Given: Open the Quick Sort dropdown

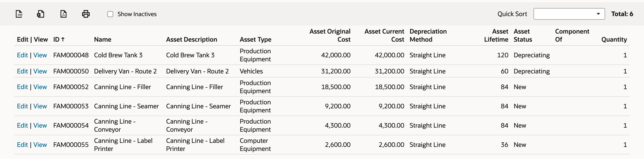Looking at the screenshot, I should [569, 14].
